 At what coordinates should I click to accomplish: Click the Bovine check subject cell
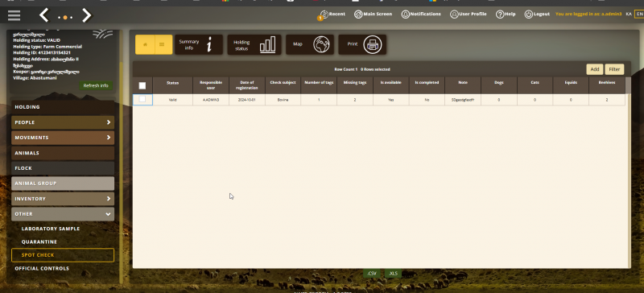[x=283, y=100]
